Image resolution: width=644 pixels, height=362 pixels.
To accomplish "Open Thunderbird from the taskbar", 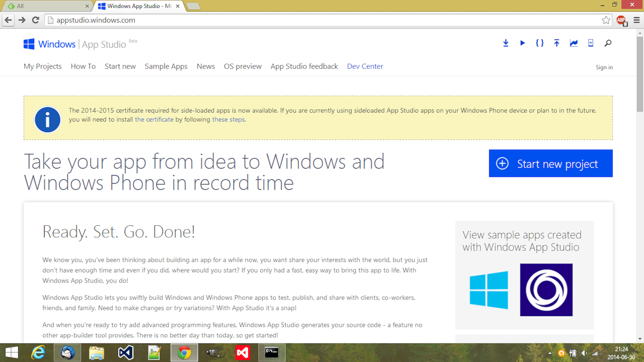I will [67, 352].
